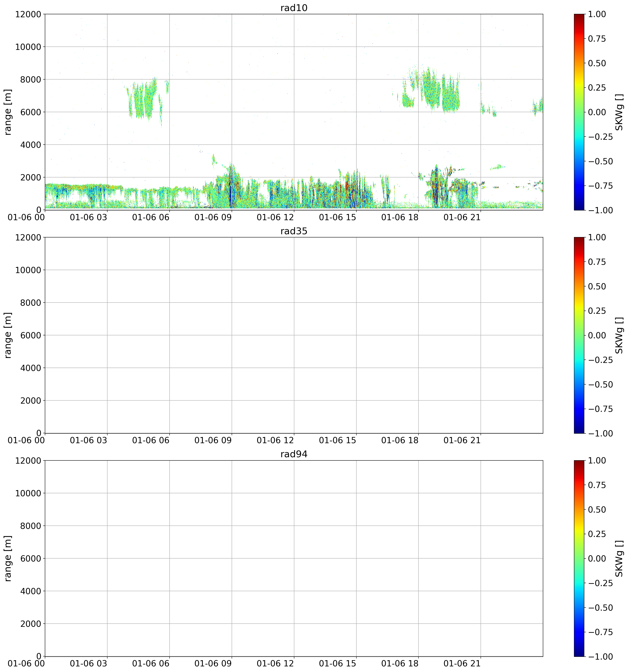This screenshot has height=672, width=628.
Task: Click the 2000 tick on the rad94 y-axis
Action: (30, 624)
